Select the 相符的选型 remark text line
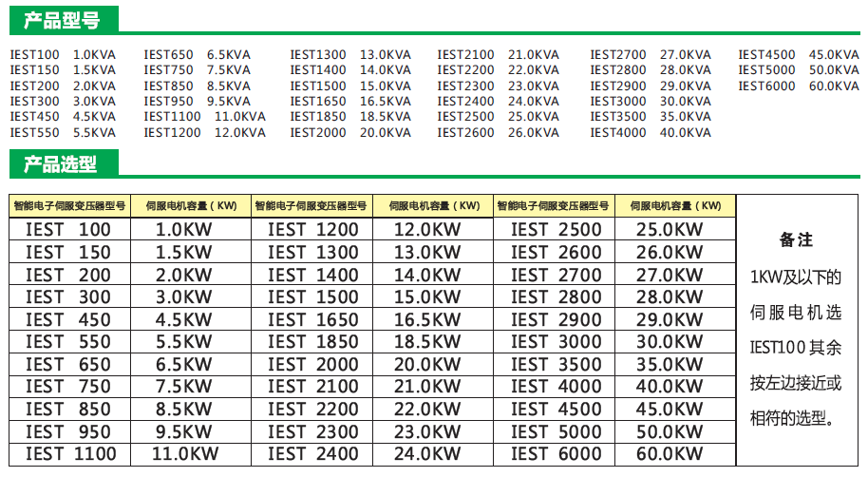Viewport: 868px width, 477px height. tap(796, 418)
